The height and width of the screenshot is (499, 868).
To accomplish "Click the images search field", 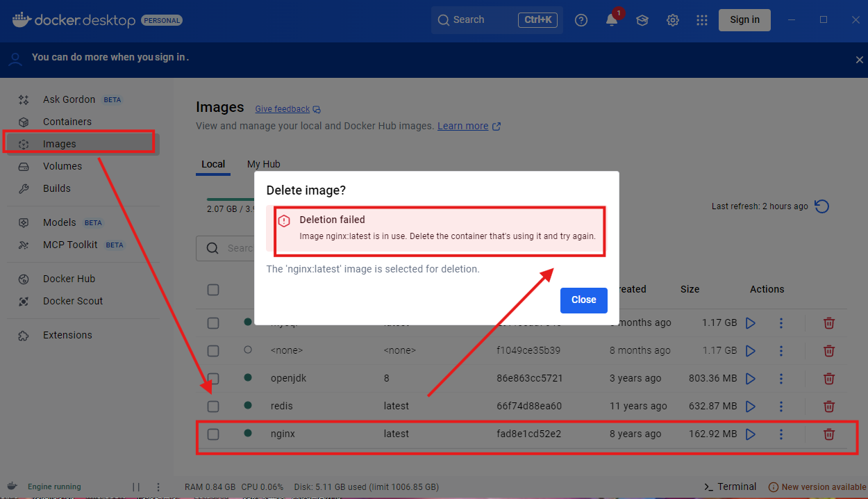I will [226, 248].
